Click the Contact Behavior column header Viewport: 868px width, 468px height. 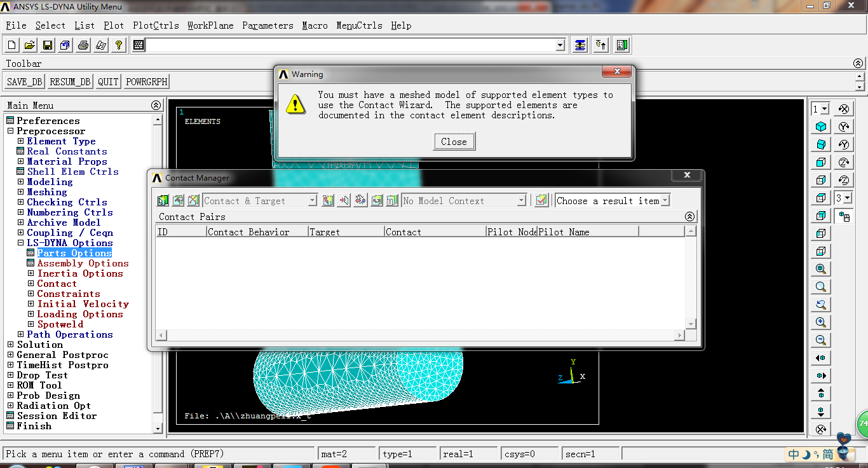click(257, 232)
